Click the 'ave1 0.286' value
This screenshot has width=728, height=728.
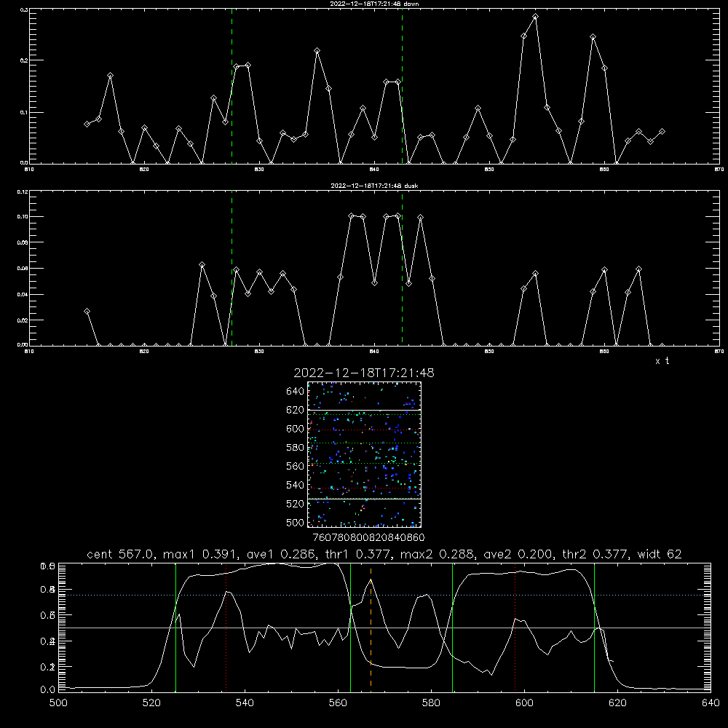click(x=281, y=554)
